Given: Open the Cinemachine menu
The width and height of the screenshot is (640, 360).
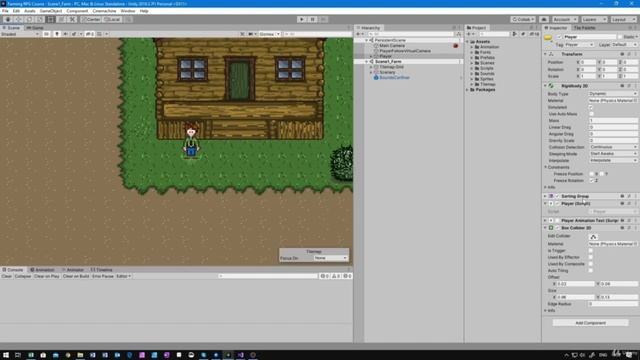Looking at the screenshot, I should pyautogui.click(x=104, y=11).
